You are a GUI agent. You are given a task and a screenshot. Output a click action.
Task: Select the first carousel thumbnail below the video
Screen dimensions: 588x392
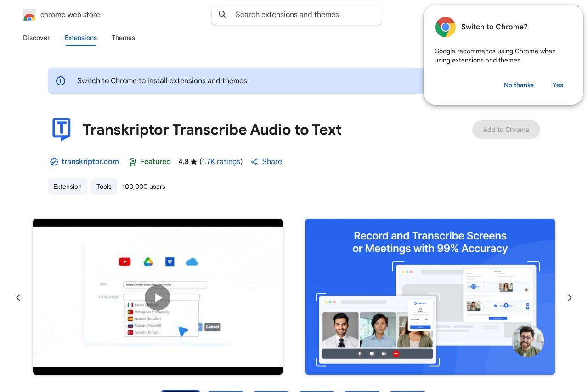coord(181,391)
